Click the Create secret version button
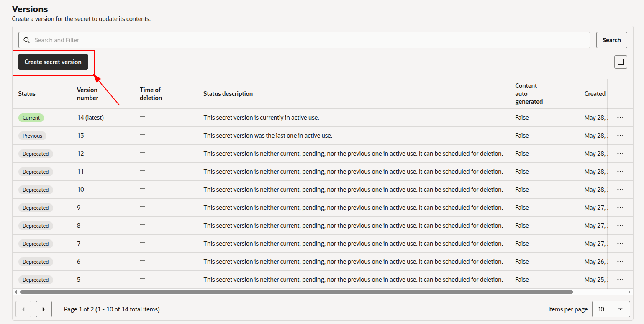644x324 pixels. tap(53, 62)
